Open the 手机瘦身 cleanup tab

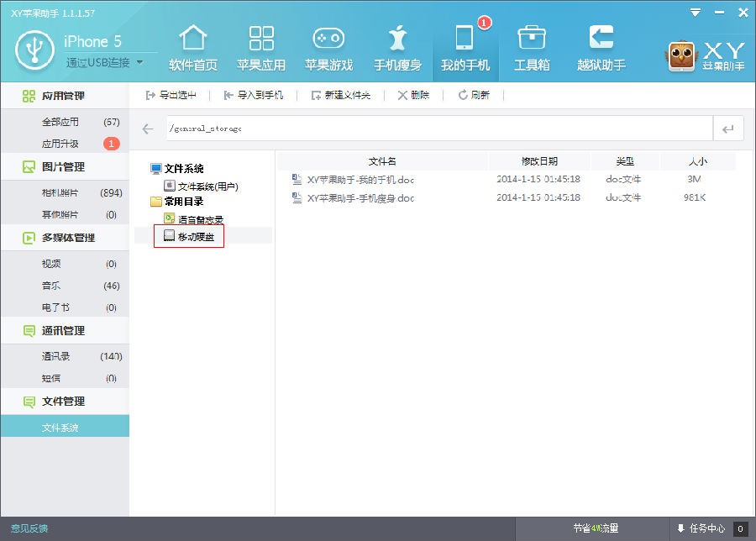coord(398,48)
